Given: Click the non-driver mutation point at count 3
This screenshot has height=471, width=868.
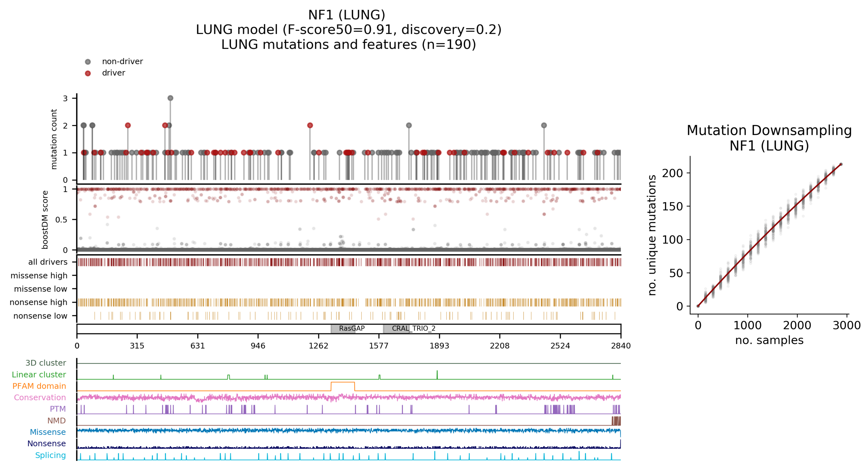Looking at the screenshot, I should pyautogui.click(x=170, y=98).
